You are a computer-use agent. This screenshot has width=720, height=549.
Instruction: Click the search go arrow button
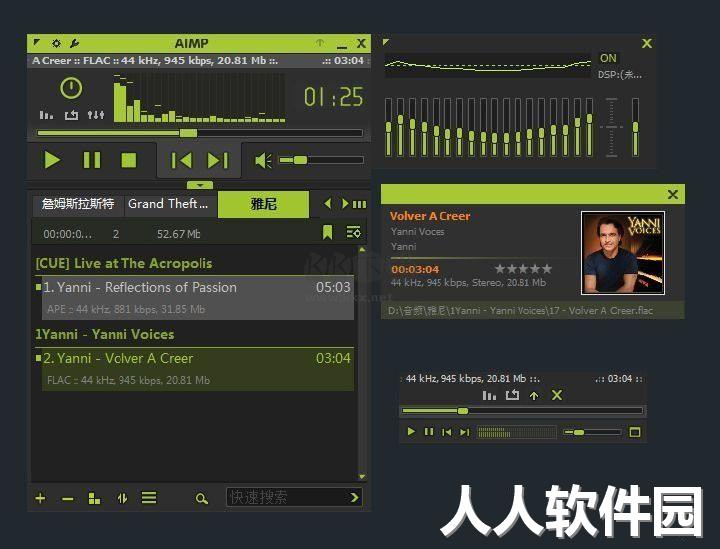354,497
